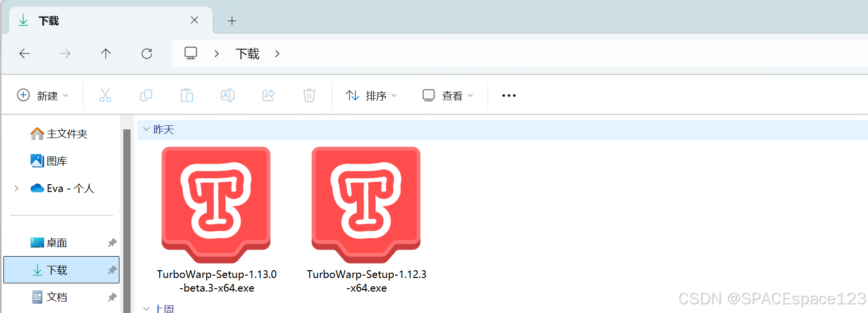Select 下载 in the address bar breadcrumb
Screen dimensions: 868x313
[x=248, y=53]
